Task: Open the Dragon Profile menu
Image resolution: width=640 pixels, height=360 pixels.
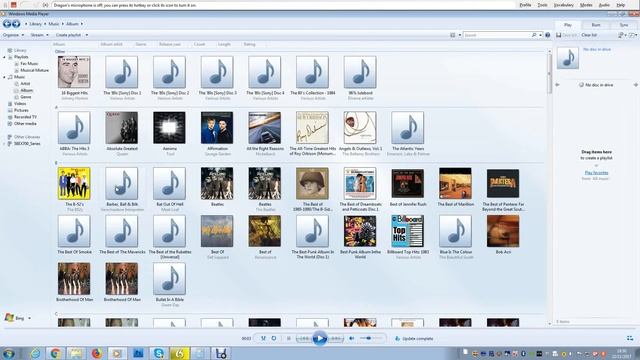Action: click(525, 5)
